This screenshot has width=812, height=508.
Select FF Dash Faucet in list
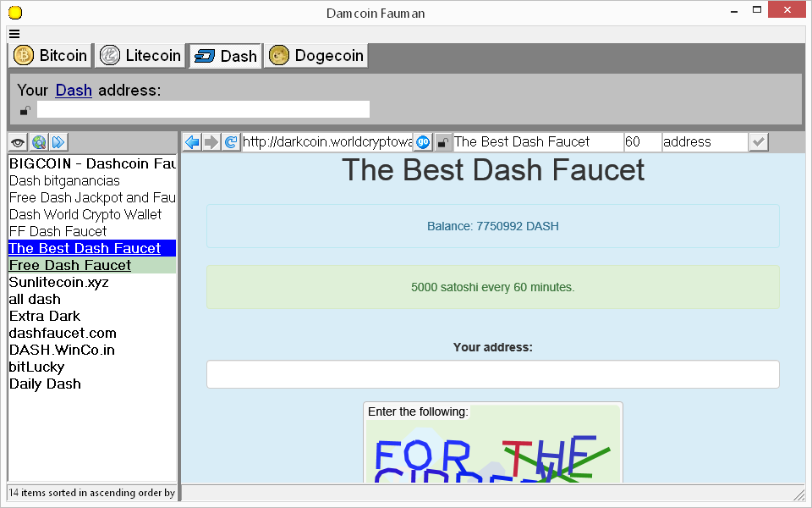pos(92,231)
